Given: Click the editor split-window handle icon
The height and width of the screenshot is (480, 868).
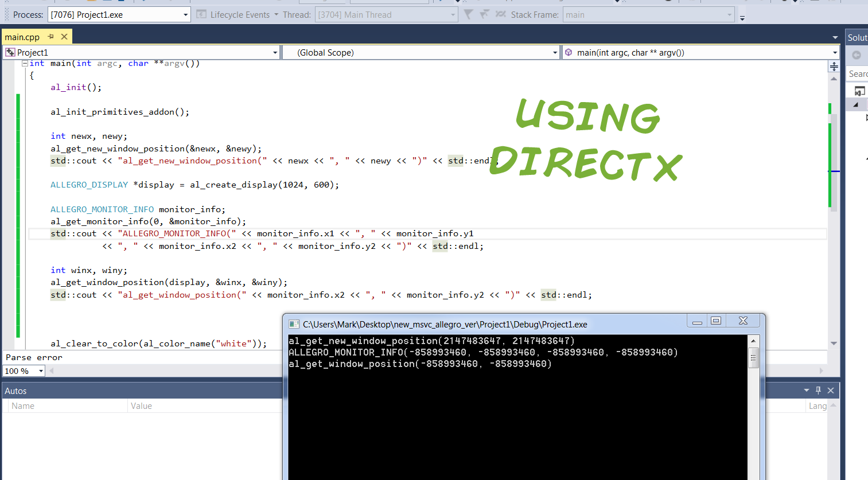Looking at the screenshot, I should [x=834, y=67].
